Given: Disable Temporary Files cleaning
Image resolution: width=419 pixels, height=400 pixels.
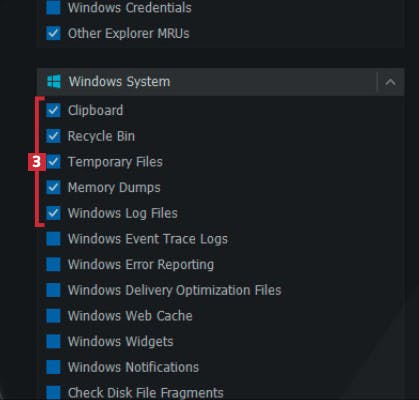Looking at the screenshot, I should [x=53, y=162].
